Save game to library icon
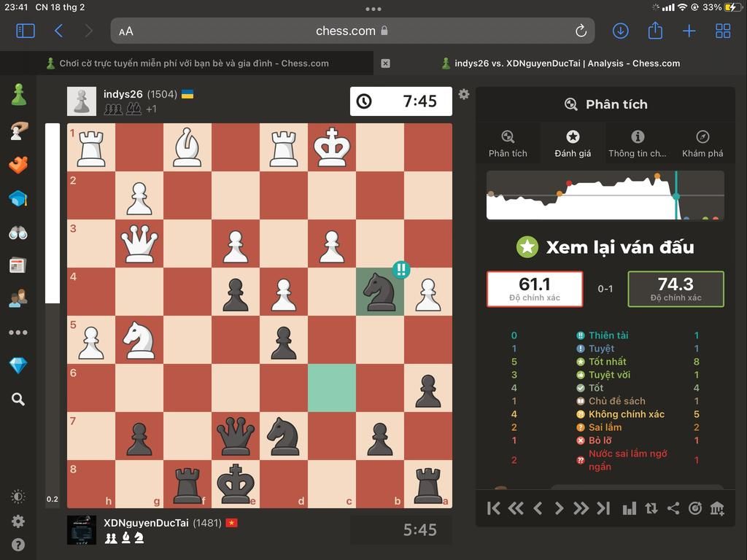Image resolution: width=747 pixels, height=560 pixels. pos(717,508)
